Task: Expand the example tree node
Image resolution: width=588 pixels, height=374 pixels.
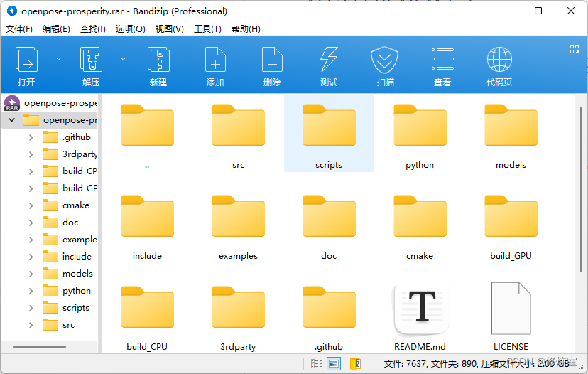Action: (31, 240)
